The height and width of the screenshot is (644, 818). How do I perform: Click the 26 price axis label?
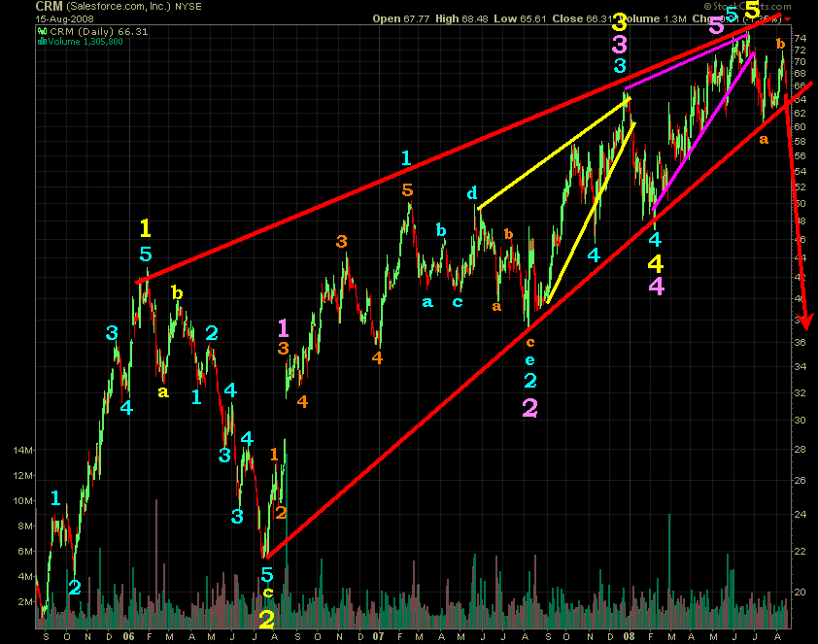(x=800, y=480)
